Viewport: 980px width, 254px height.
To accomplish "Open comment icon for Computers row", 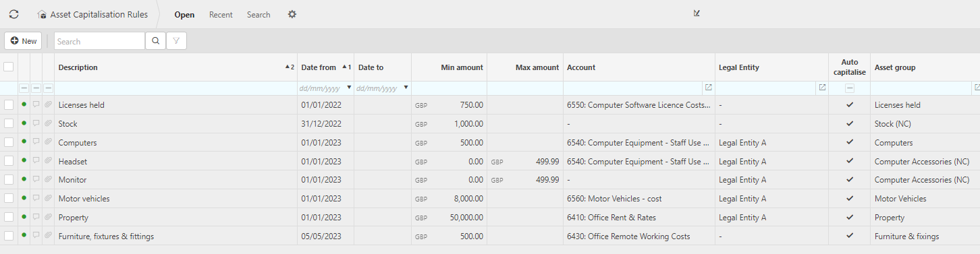I will click(x=36, y=142).
